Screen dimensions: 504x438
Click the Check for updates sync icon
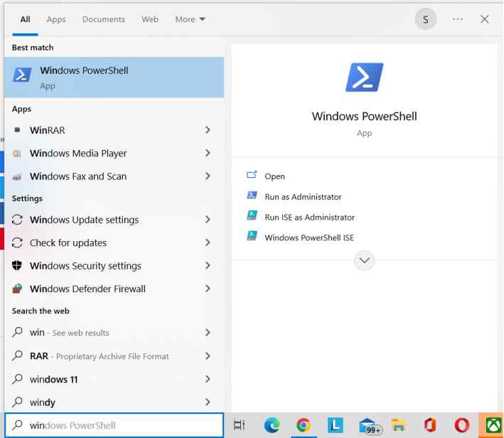[17, 242]
